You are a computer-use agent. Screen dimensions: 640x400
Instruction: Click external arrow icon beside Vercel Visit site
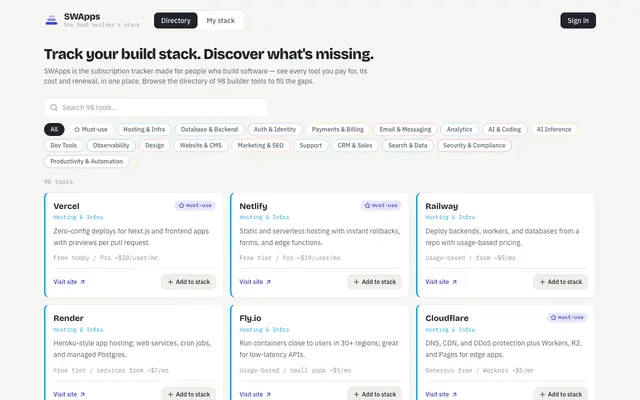coord(82,282)
